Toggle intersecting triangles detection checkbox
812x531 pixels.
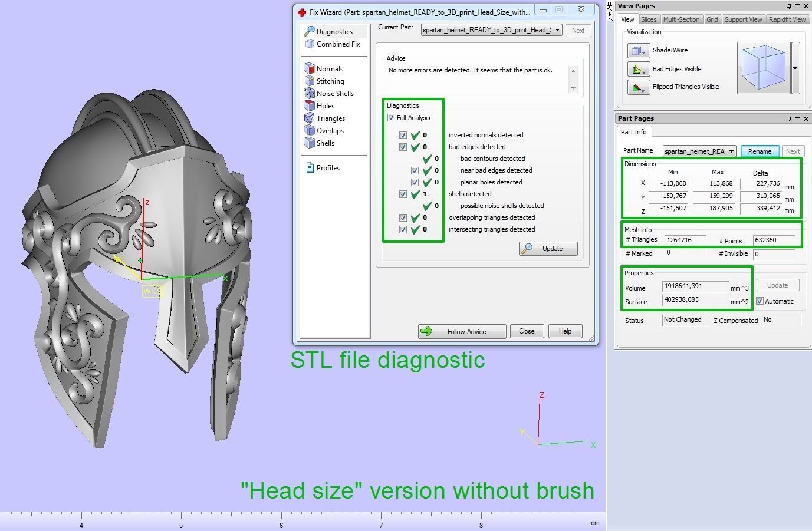click(x=403, y=229)
